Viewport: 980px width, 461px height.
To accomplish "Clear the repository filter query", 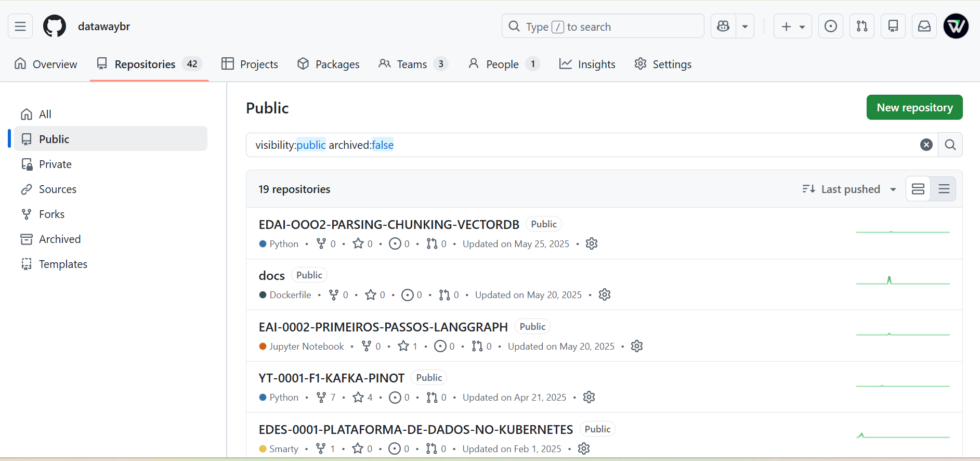I will (x=926, y=145).
